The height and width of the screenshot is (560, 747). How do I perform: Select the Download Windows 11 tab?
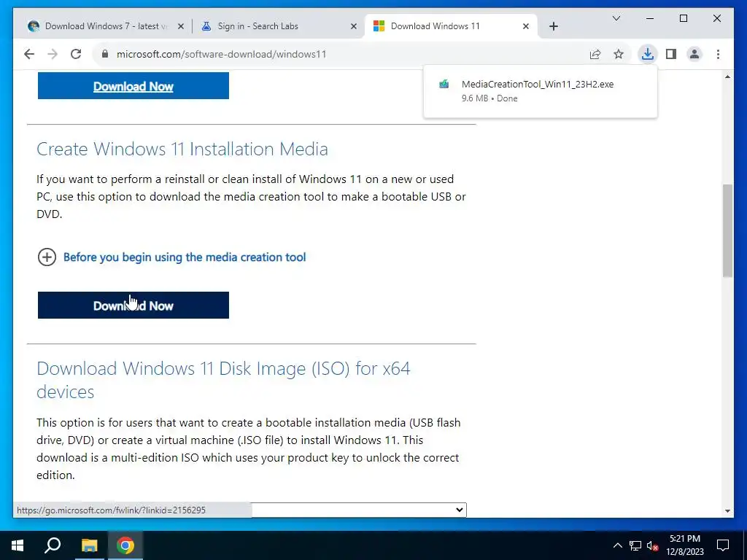pos(451,26)
